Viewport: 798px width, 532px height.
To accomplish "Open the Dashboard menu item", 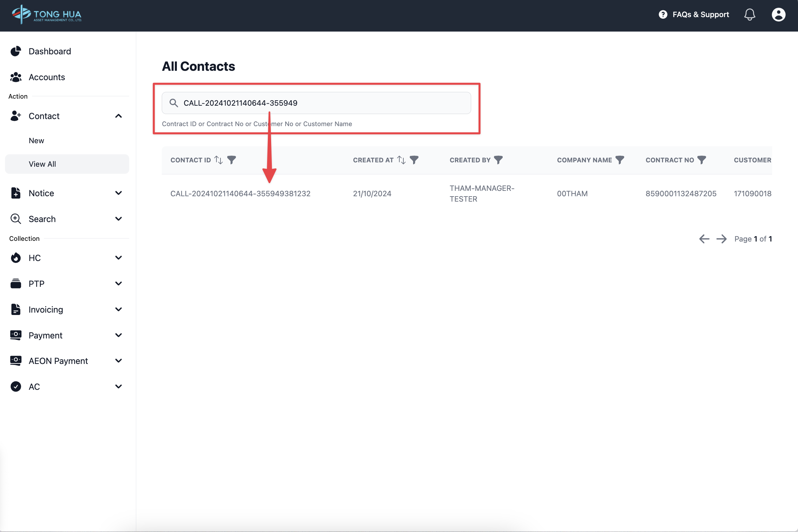I will (50, 51).
